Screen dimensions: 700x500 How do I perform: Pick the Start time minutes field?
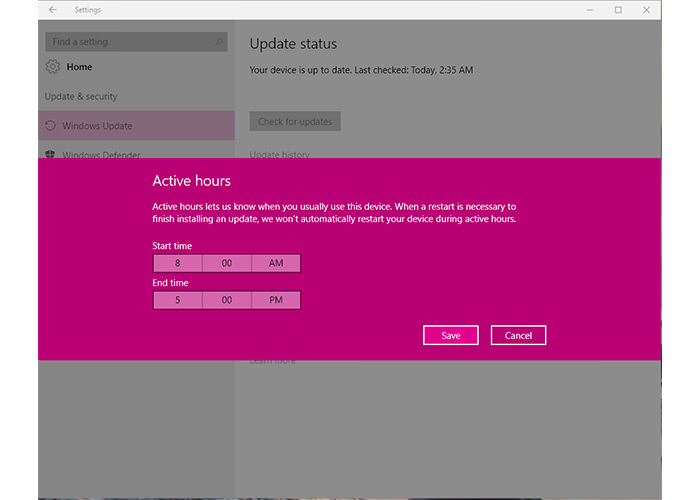pos(226,263)
